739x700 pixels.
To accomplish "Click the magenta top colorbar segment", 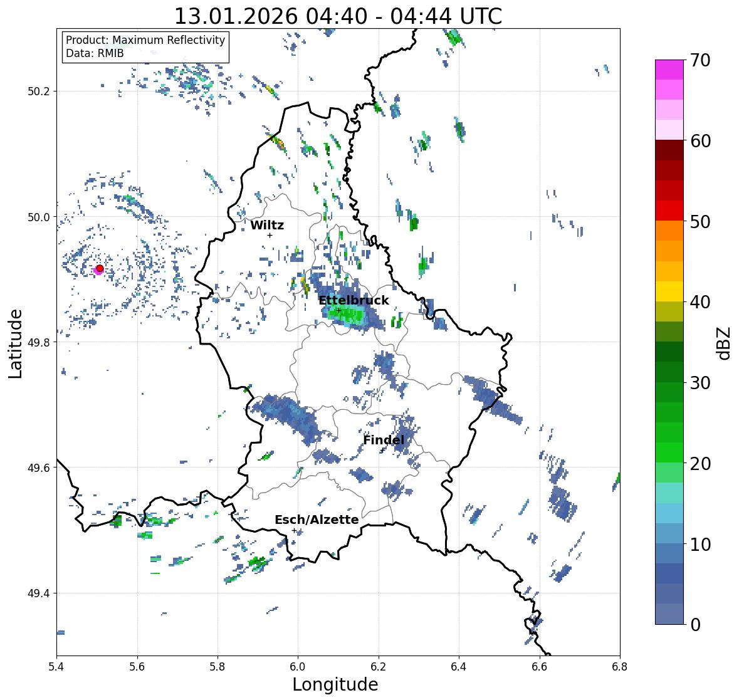I will pos(669,70).
